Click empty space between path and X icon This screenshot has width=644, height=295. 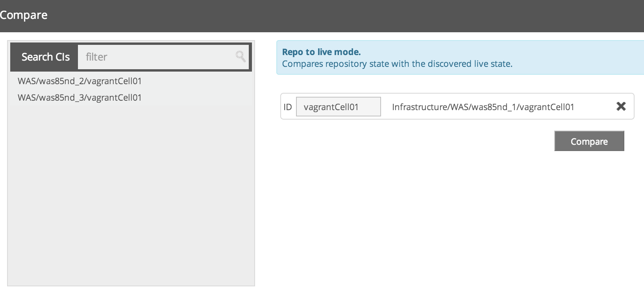pos(594,107)
